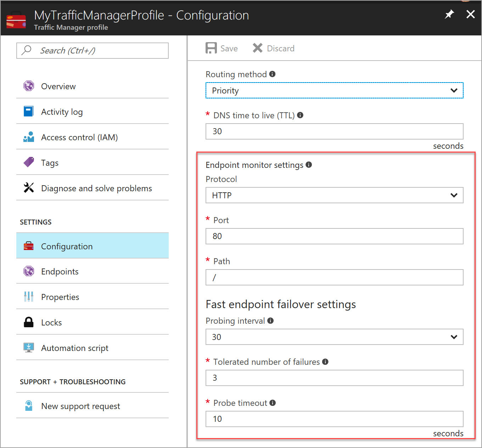This screenshot has height=448, width=482.
Task: Expand the Probing interval dropdown
Action: coord(334,337)
